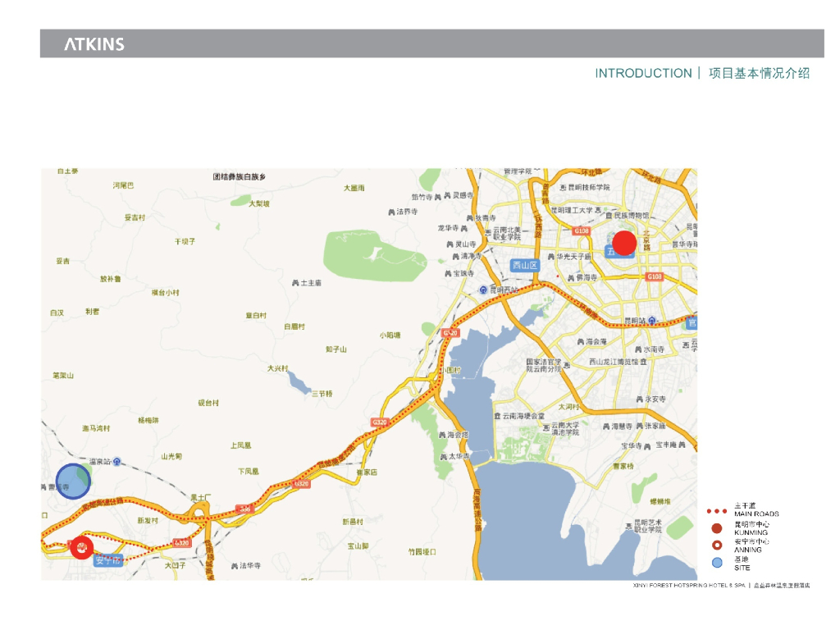
Task: Click the 大梨坡 place label
Action: click(x=259, y=203)
